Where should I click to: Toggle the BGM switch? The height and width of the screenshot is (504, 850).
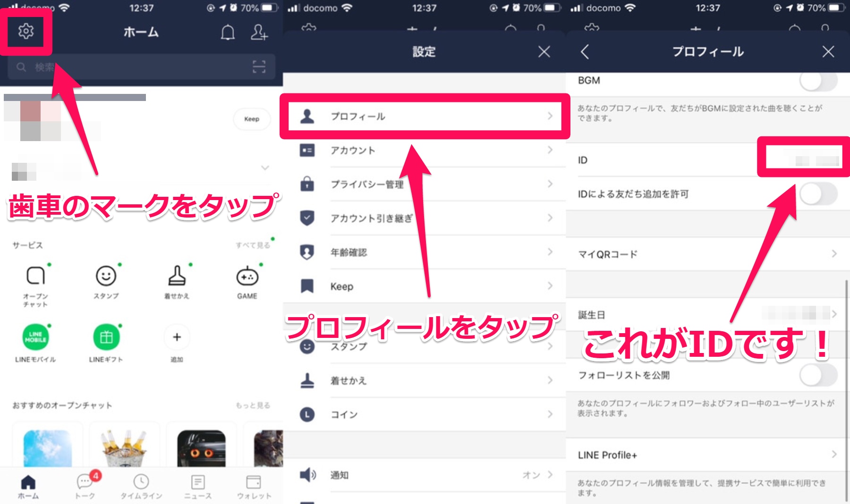818,81
